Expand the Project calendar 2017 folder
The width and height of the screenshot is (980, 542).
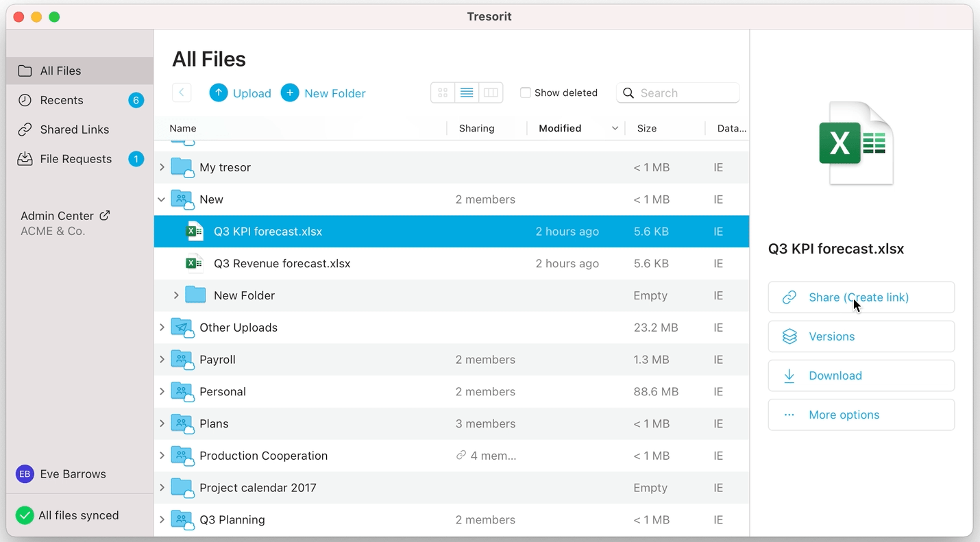click(x=162, y=488)
